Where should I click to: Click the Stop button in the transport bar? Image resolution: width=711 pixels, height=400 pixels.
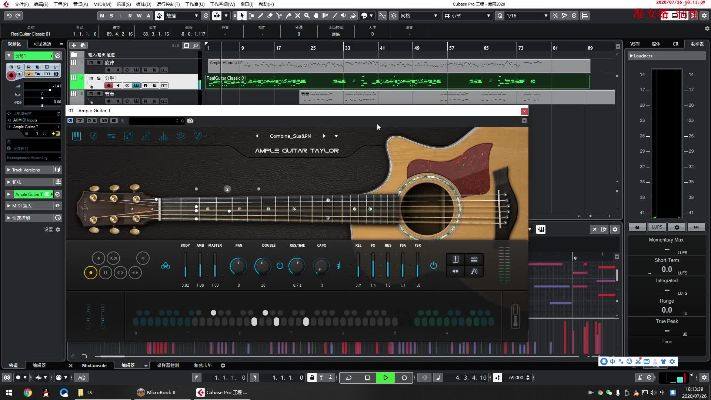(x=368, y=378)
